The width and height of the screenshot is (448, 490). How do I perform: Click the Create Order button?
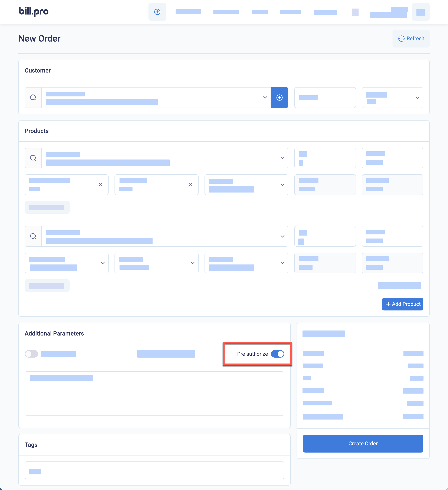[x=363, y=444]
